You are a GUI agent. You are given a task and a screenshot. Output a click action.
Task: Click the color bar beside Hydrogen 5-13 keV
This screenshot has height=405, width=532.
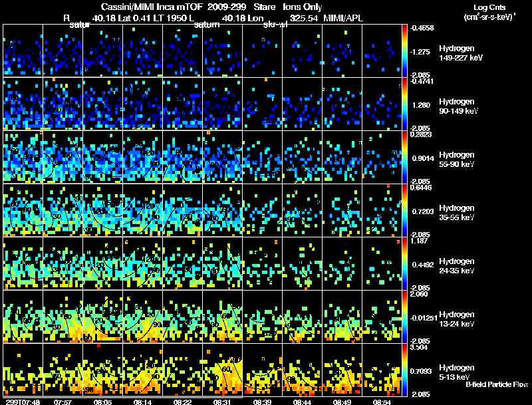404,370
